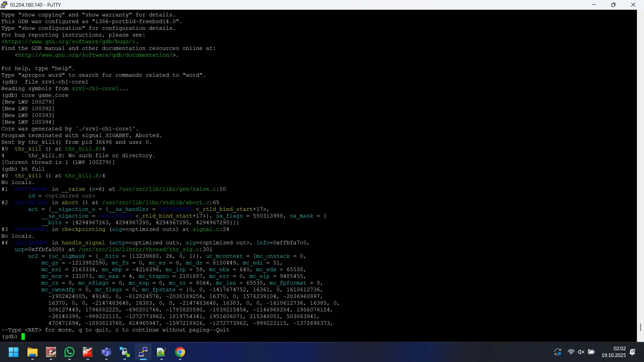Open the Wi-Fi network panel from the tray
This screenshot has height=362, width=644.
[x=571, y=352]
